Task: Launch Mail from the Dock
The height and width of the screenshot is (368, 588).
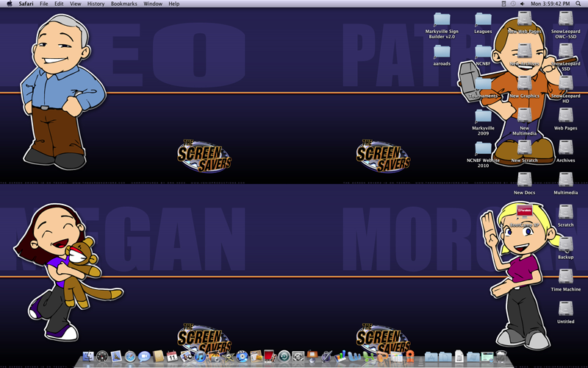Action: 116,357
